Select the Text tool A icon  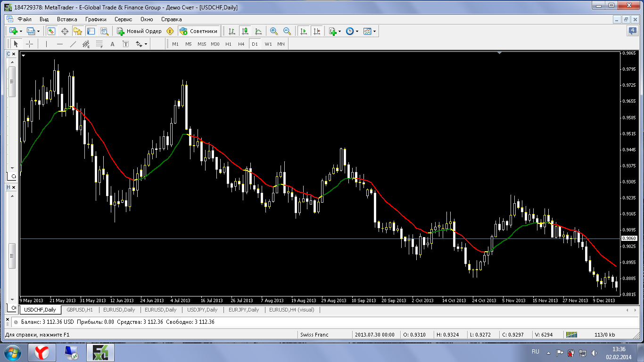(x=112, y=44)
